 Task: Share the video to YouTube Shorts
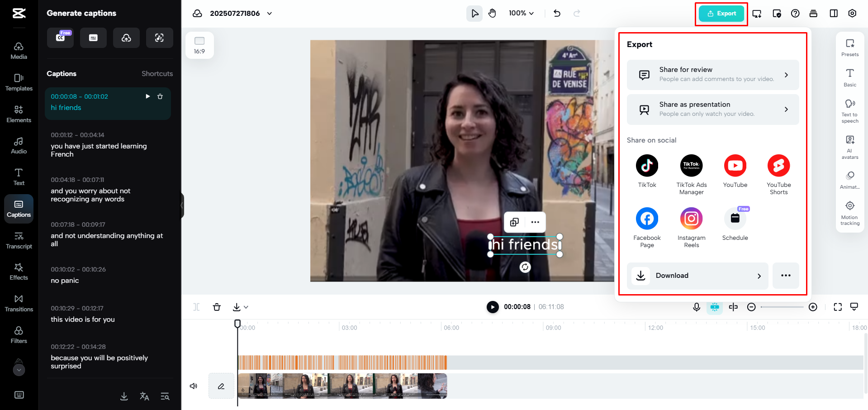coord(778,166)
